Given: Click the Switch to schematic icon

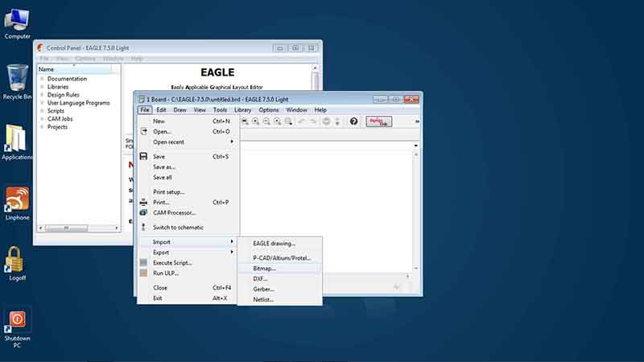Looking at the screenshot, I should 143,227.
